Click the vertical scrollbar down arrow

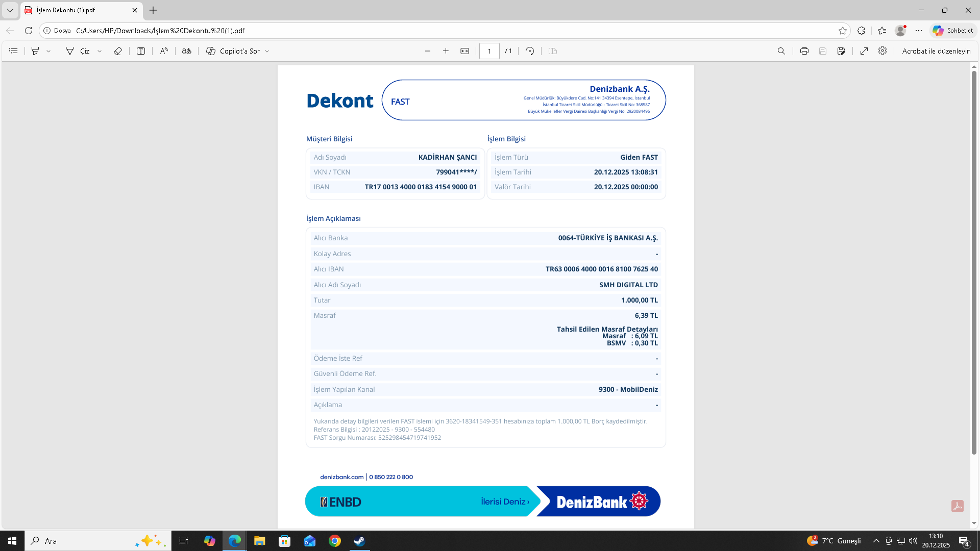(974, 523)
